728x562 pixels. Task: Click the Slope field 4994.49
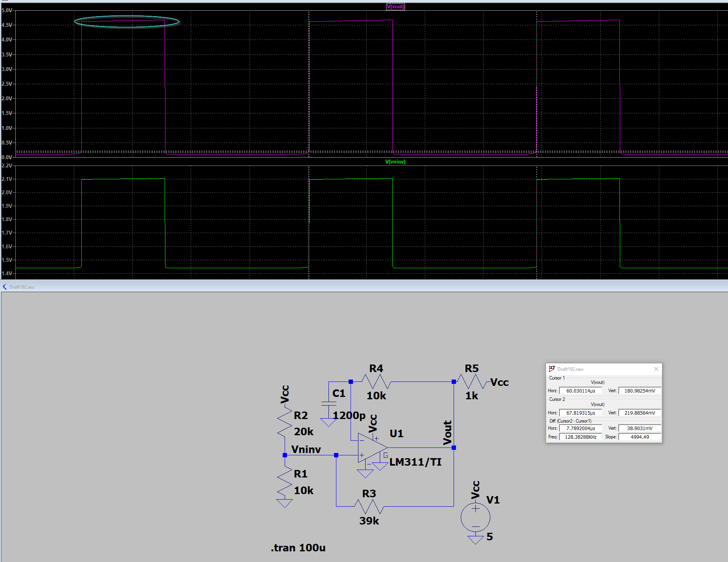[640, 437]
